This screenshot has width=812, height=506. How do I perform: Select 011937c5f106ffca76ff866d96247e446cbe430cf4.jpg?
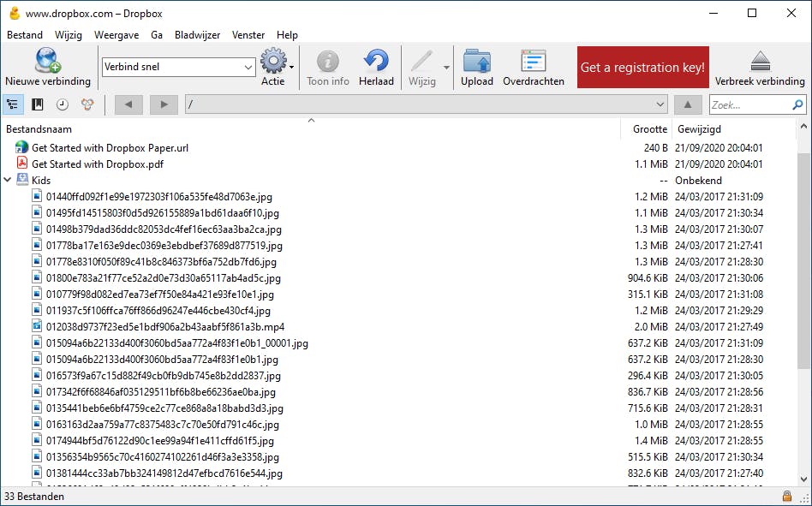click(158, 311)
